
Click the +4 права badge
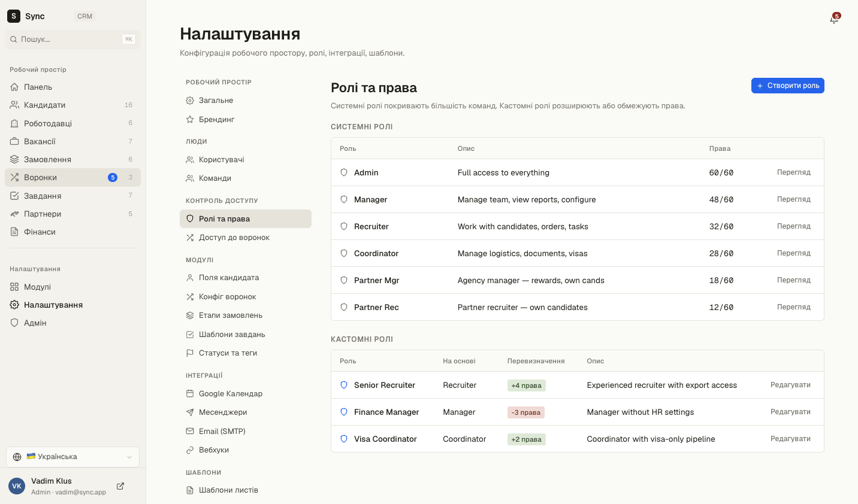pyautogui.click(x=527, y=385)
